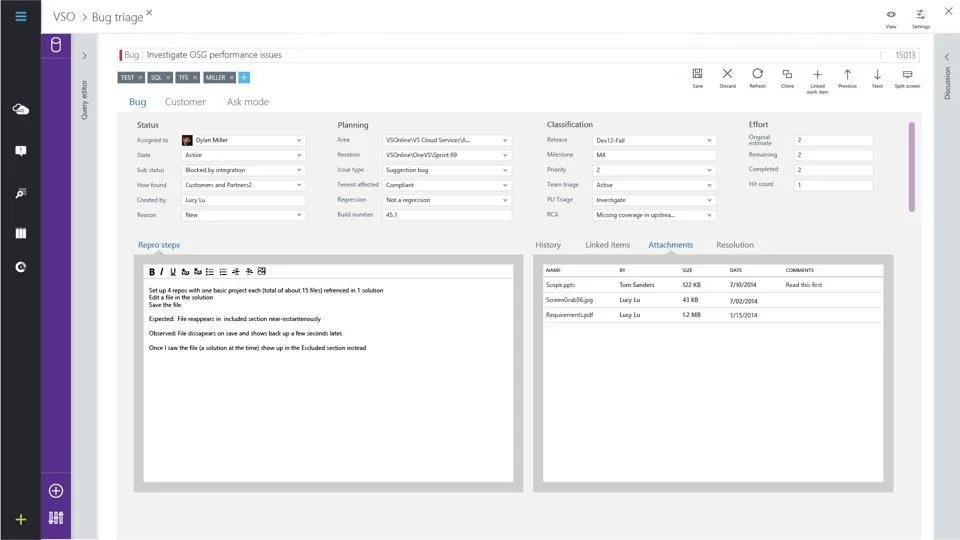Click the form's vertical scrollbar

pyautogui.click(x=912, y=167)
